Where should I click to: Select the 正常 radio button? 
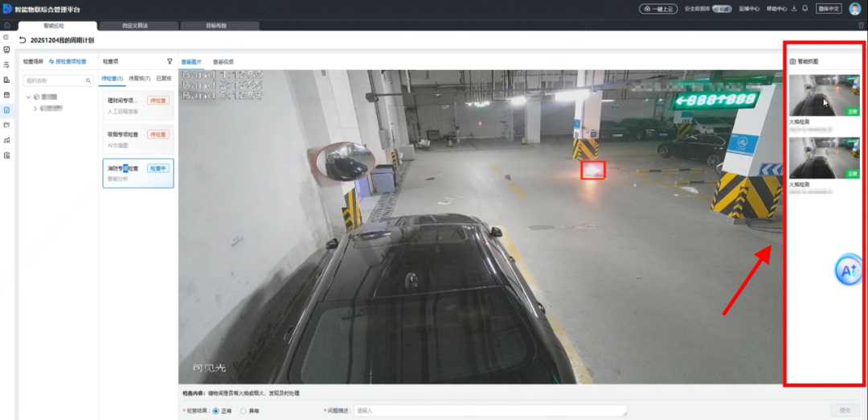(215, 410)
